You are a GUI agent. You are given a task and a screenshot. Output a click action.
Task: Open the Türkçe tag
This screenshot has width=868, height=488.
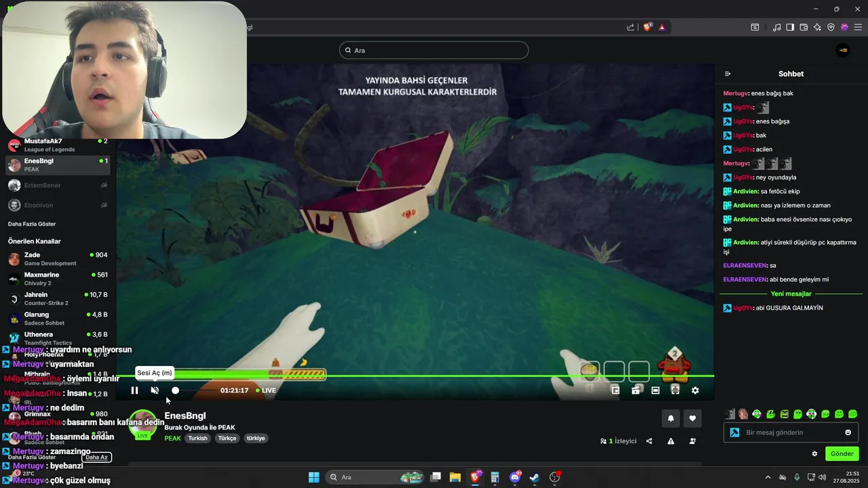point(227,439)
